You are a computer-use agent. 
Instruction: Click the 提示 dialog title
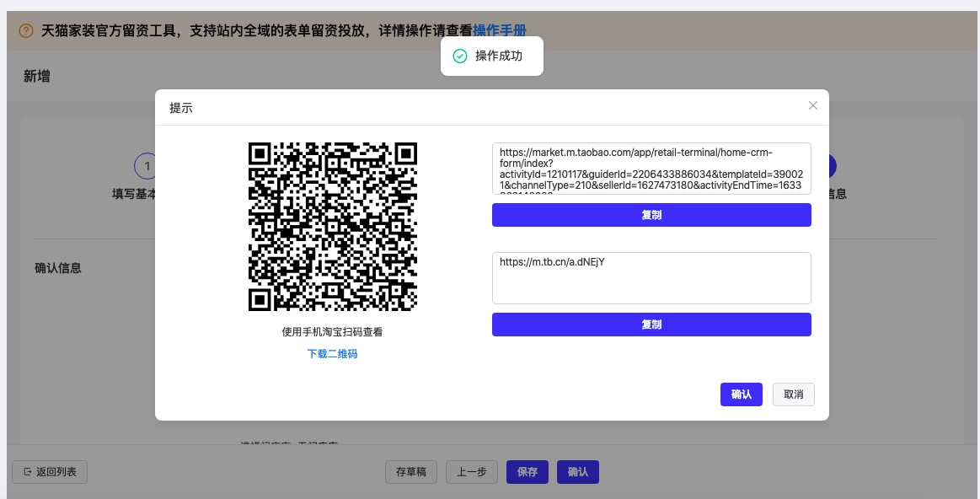(181, 108)
